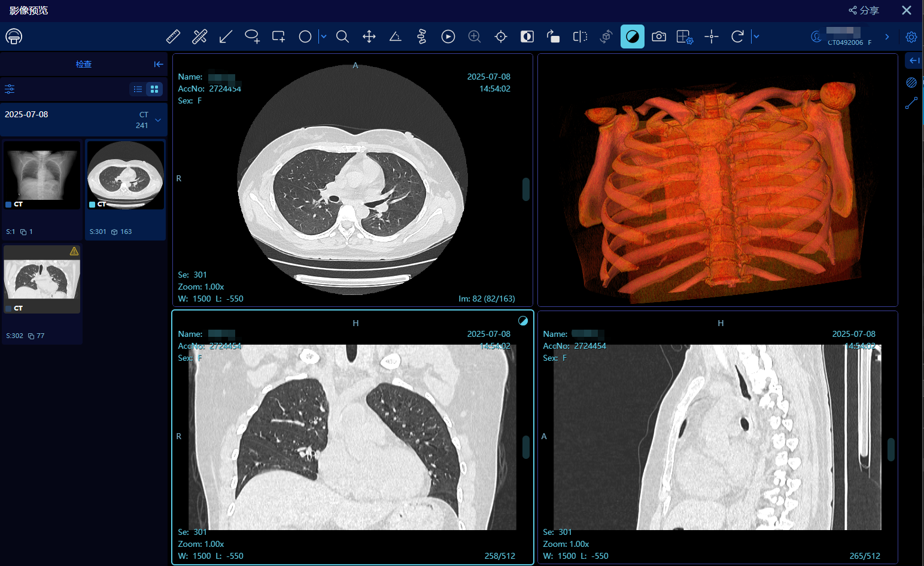Open the 检查 tab

click(84, 64)
